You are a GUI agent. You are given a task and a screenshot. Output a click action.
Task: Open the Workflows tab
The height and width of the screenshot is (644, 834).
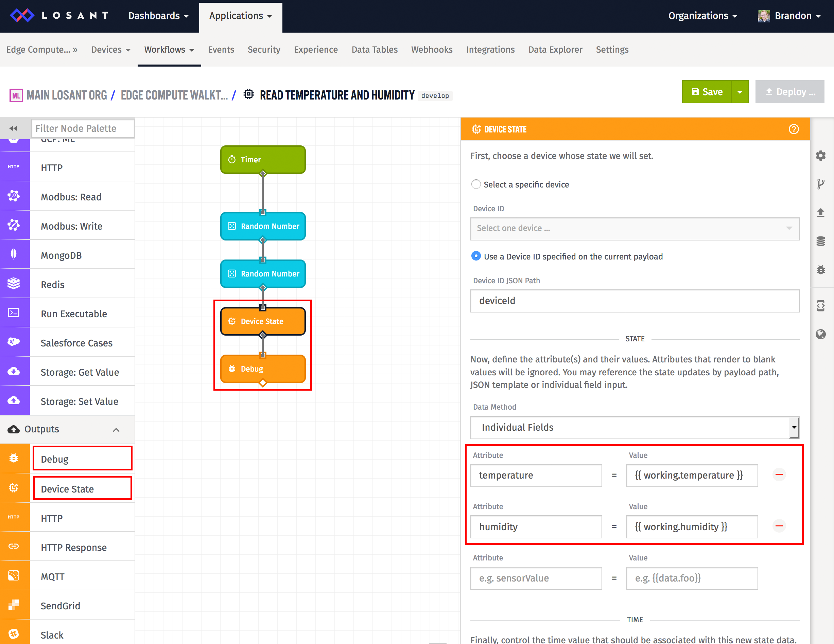coord(169,50)
